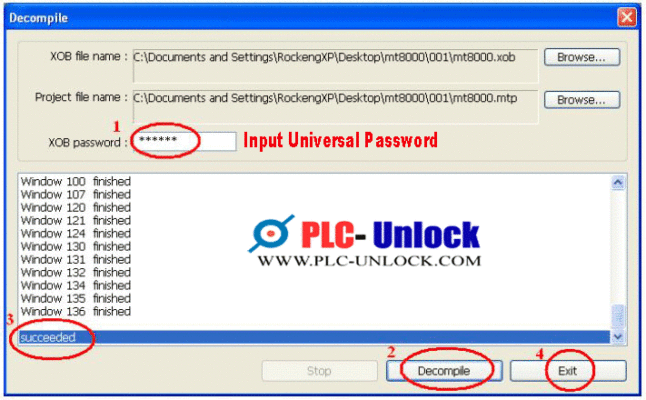
Task: Click the WWW.PLC-UNLOCK.COM watermark text
Action: click(x=369, y=261)
